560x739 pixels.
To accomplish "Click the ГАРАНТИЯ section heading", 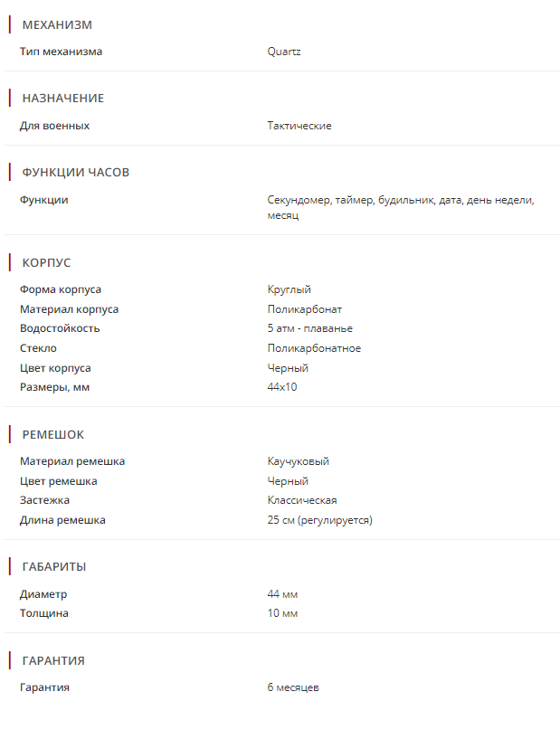I will pyautogui.click(x=53, y=661).
